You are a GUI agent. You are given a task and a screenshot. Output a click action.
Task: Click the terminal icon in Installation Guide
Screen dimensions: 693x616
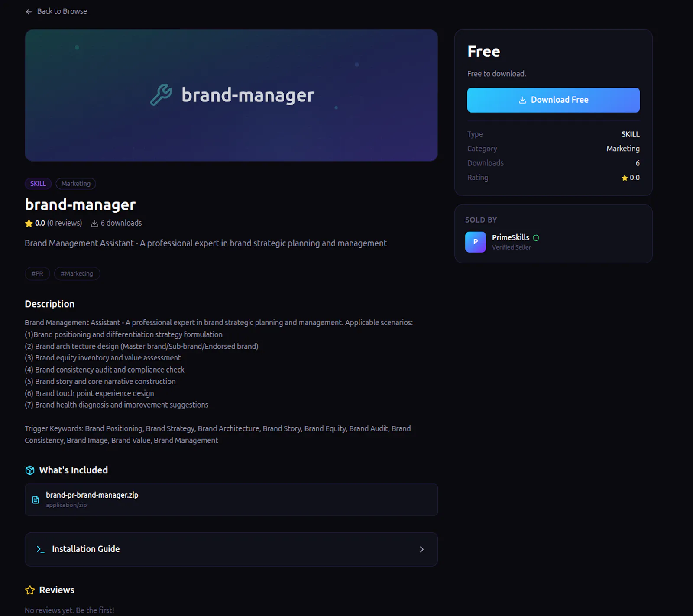coord(41,549)
